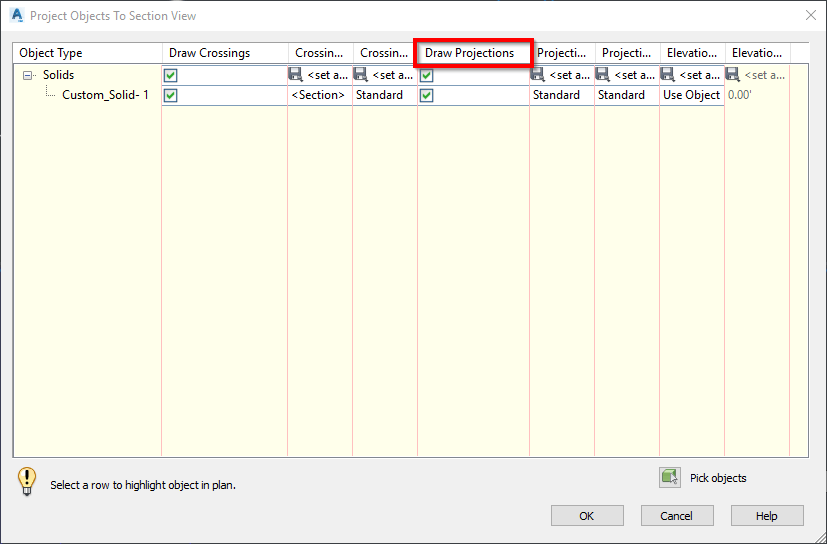Viewport: 827px width, 544px height.
Task: Click the Elevatio... header above 0.00'
Action: (x=758, y=53)
